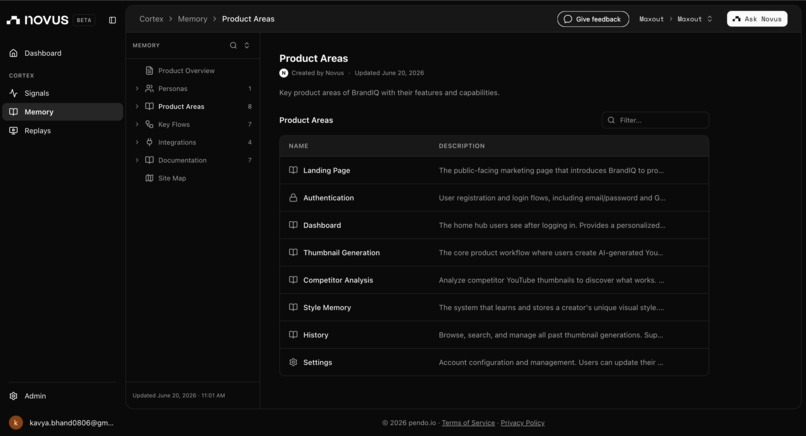Screen dimensions: 806x436
Task: Click the Landing Page row book icon
Action: (x=293, y=170)
